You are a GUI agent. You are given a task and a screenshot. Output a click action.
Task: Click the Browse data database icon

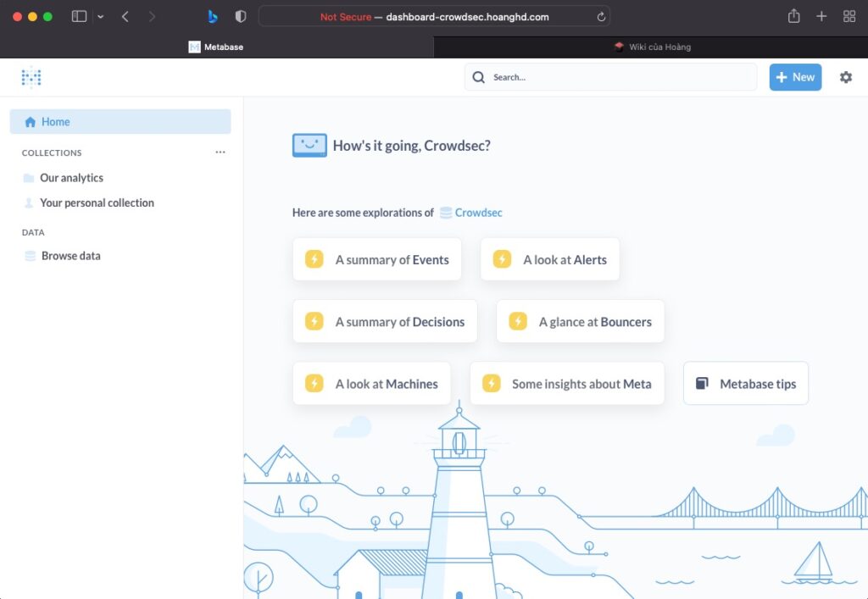tap(30, 256)
